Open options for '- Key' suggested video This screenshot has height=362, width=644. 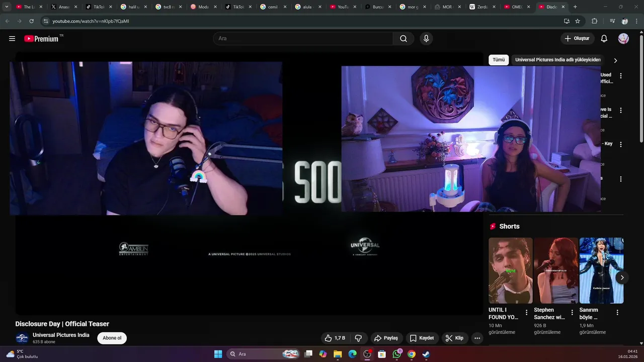point(620,144)
